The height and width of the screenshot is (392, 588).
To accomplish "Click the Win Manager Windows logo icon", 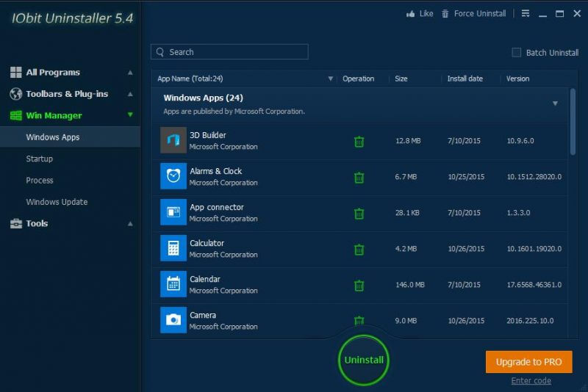I will click(x=15, y=115).
